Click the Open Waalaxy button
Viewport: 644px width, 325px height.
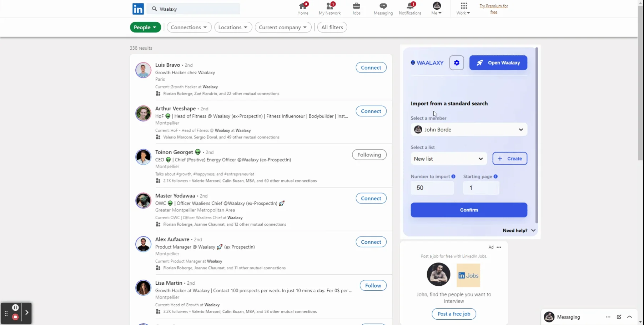click(498, 62)
